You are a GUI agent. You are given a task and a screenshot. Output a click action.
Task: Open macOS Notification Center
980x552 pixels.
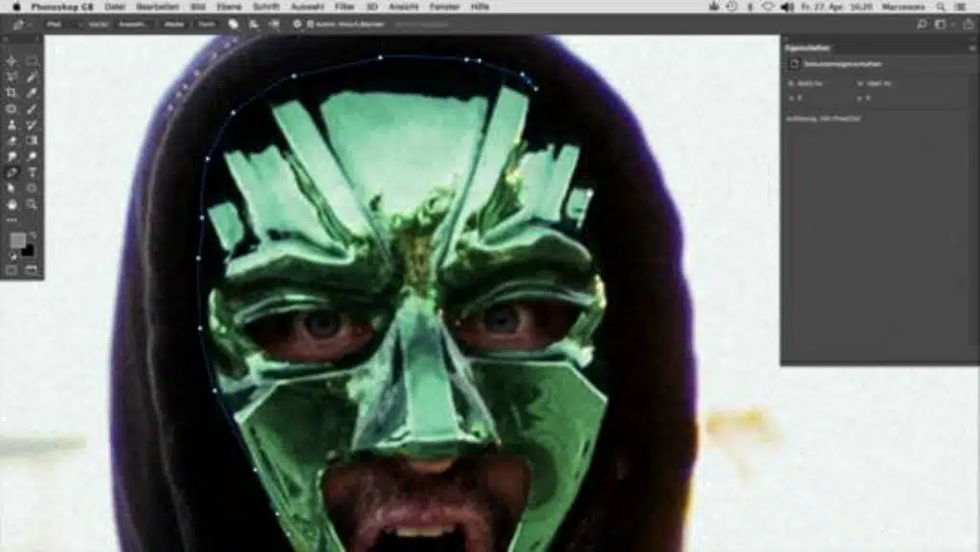(961, 7)
